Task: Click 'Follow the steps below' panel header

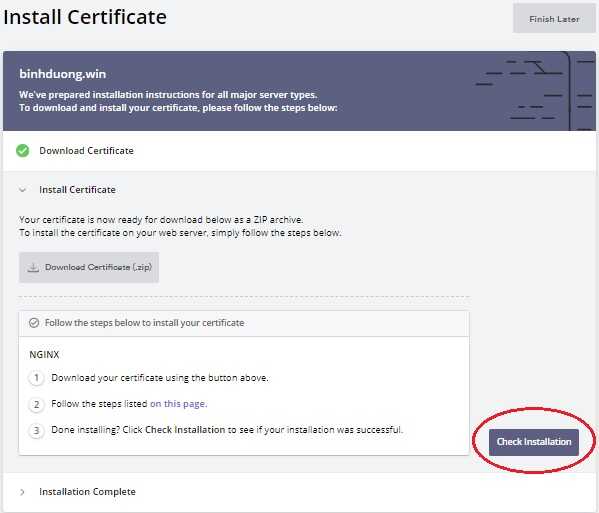Action: [244, 323]
